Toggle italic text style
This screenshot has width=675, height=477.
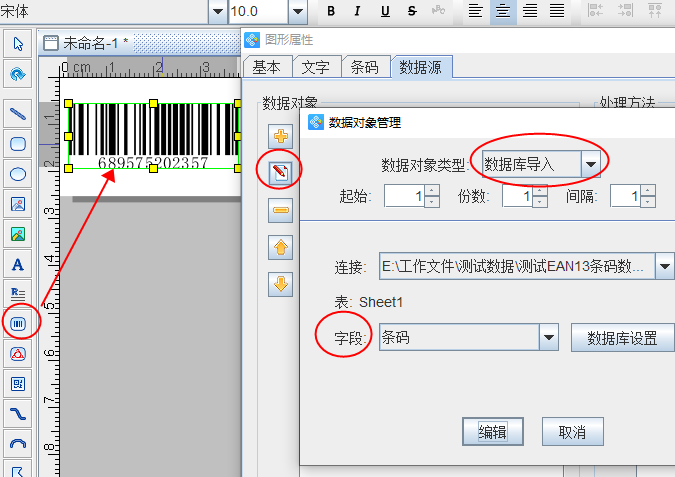358,11
